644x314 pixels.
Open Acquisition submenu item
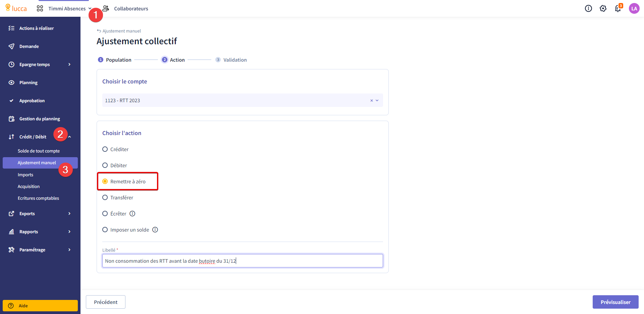coord(40,186)
